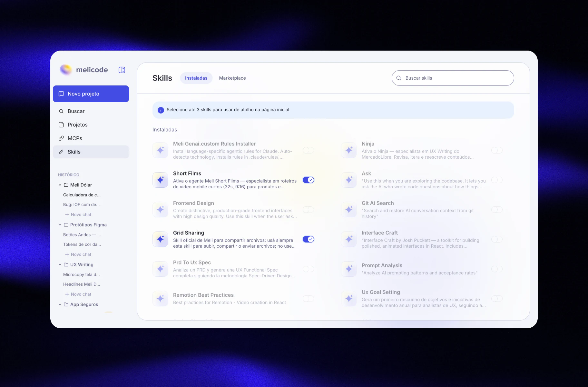Switch on the Remotion Best Practices toggle

[308, 299]
